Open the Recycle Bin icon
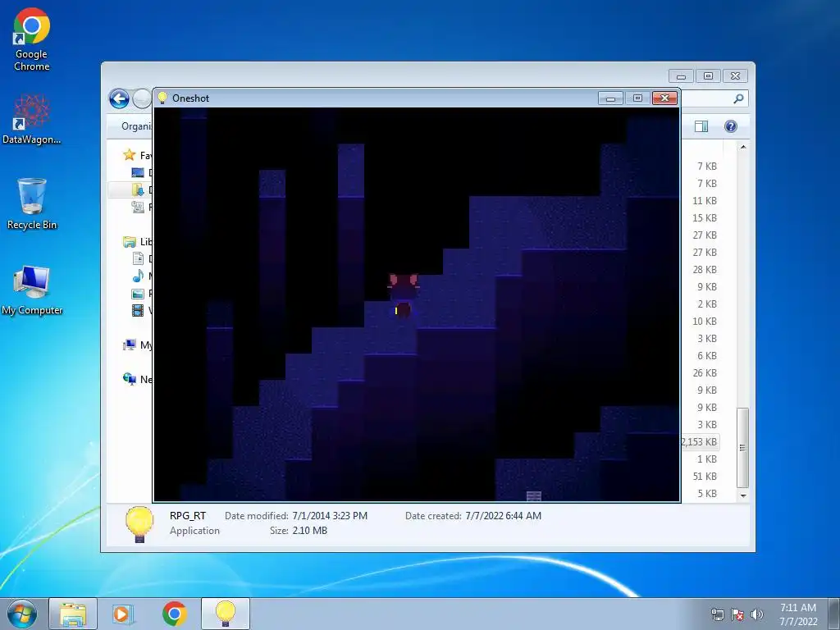840x630 pixels. coord(32,203)
